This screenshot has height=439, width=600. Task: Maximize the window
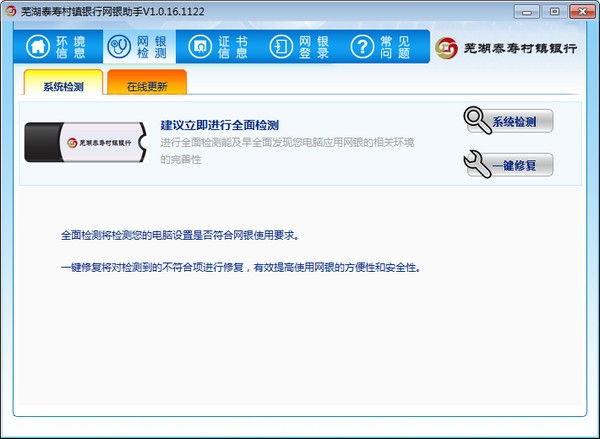[x=554, y=12]
